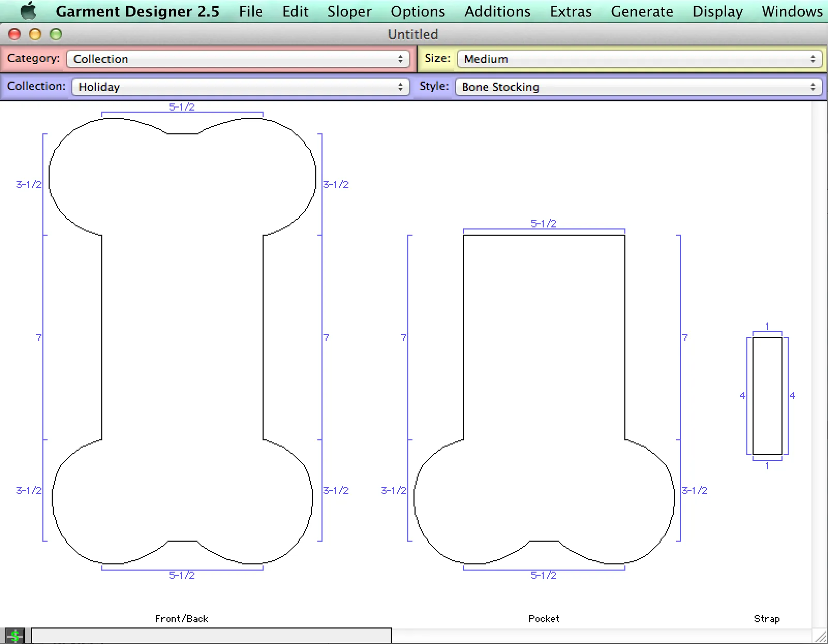
Task: Open the Display menu
Action: [717, 11]
